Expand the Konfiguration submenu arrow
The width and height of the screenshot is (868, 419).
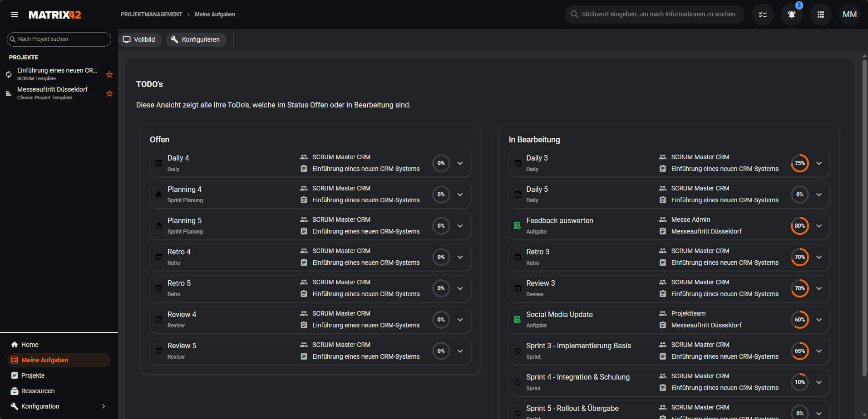(x=104, y=406)
